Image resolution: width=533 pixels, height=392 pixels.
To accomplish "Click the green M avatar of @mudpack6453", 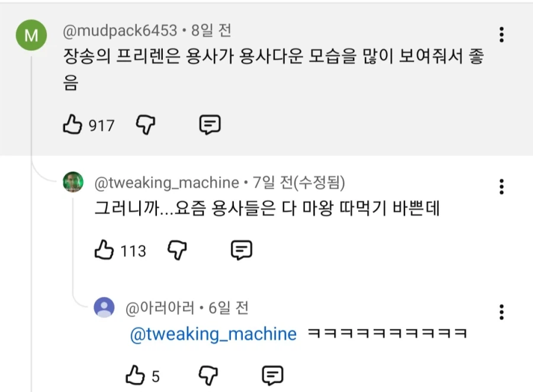I will (x=31, y=34).
